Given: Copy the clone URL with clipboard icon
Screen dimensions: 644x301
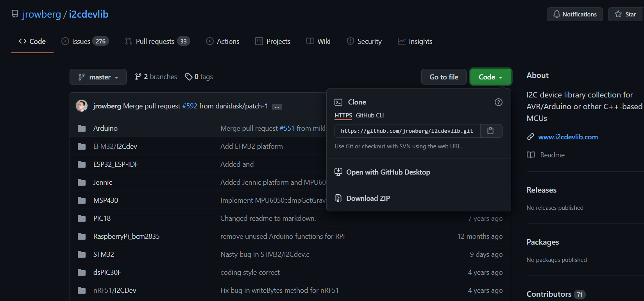Looking at the screenshot, I should [x=490, y=131].
